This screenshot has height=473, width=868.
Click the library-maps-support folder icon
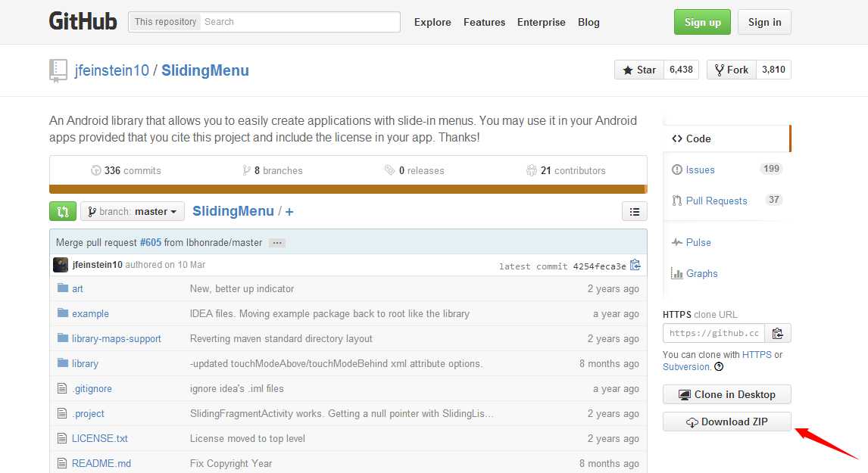pyautogui.click(x=63, y=338)
